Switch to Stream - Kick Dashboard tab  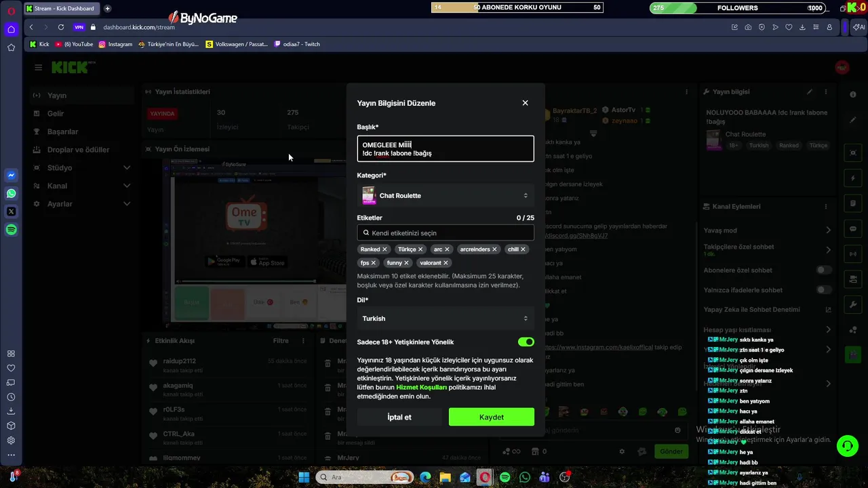[61, 9]
